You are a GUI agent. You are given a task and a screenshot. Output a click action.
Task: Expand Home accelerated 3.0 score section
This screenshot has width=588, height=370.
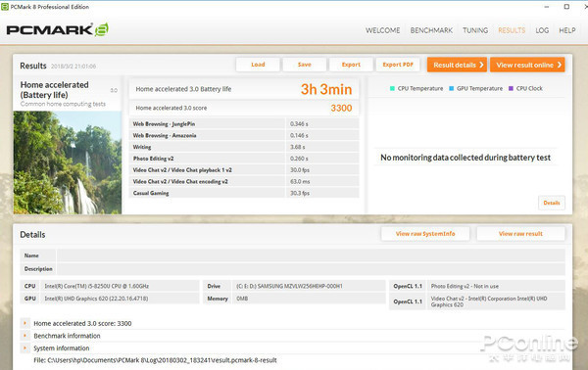point(25,323)
